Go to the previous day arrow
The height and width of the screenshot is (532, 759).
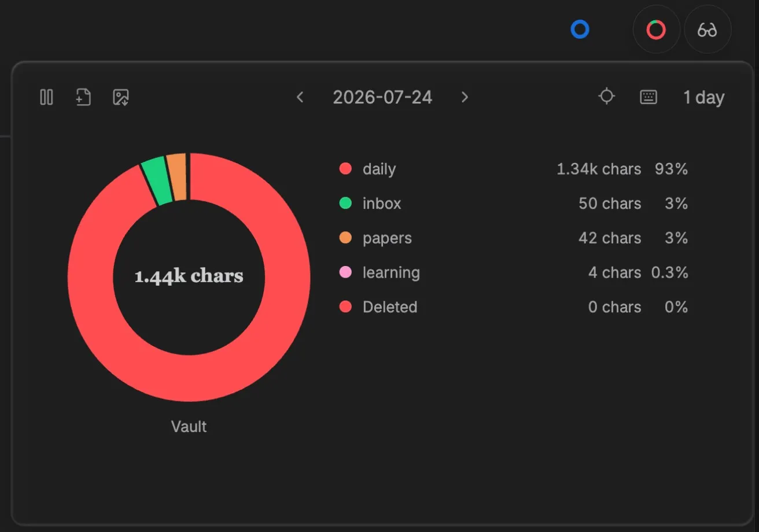300,97
